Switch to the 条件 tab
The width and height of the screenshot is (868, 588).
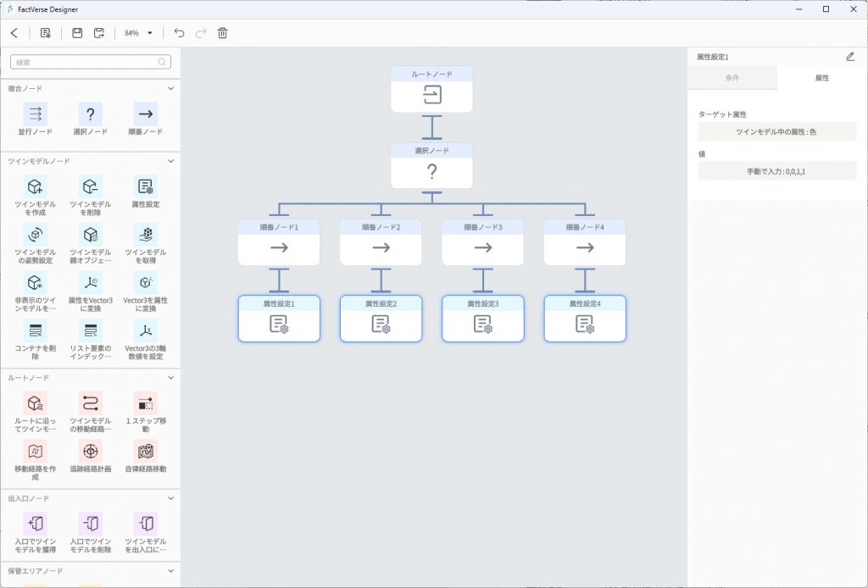732,77
